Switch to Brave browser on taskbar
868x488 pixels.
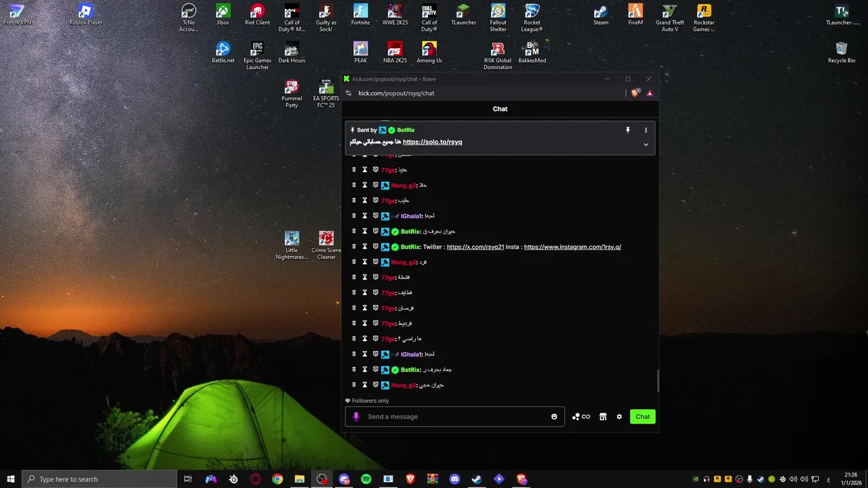tap(410, 479)
